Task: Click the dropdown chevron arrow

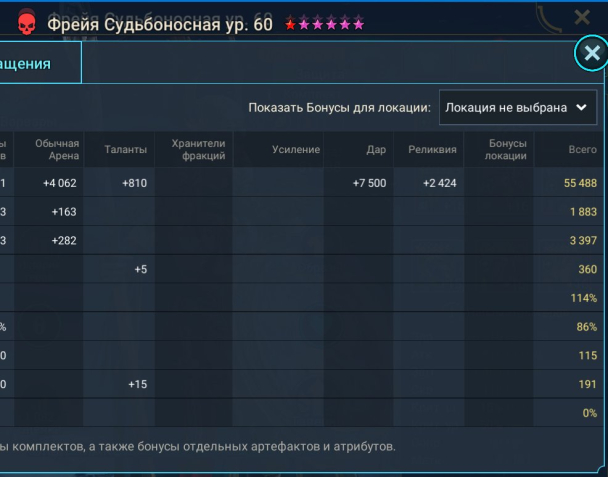Action: [x=582, y=107]
